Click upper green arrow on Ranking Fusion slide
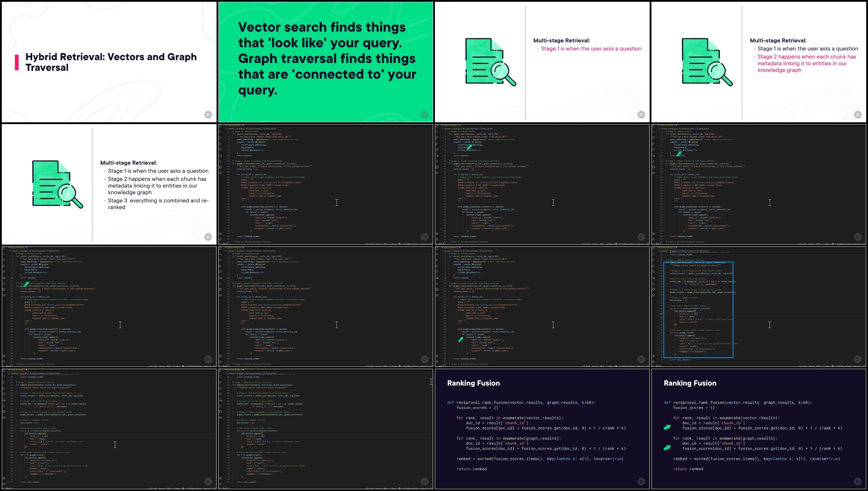 pos(667,427)
